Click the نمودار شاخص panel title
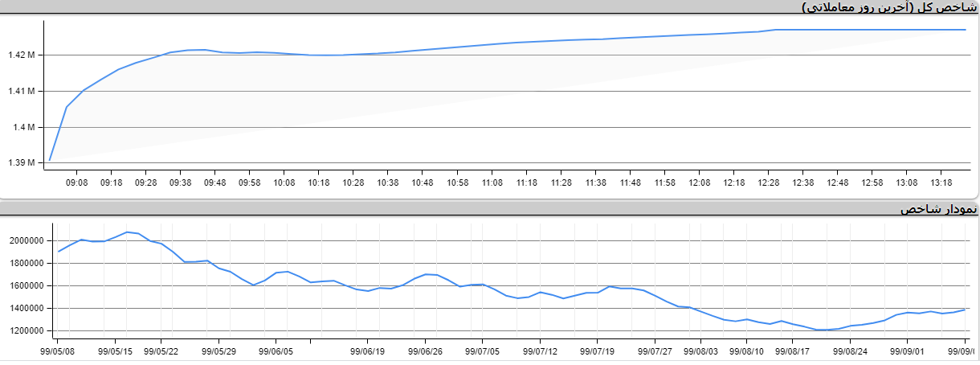 click(938, 209)
